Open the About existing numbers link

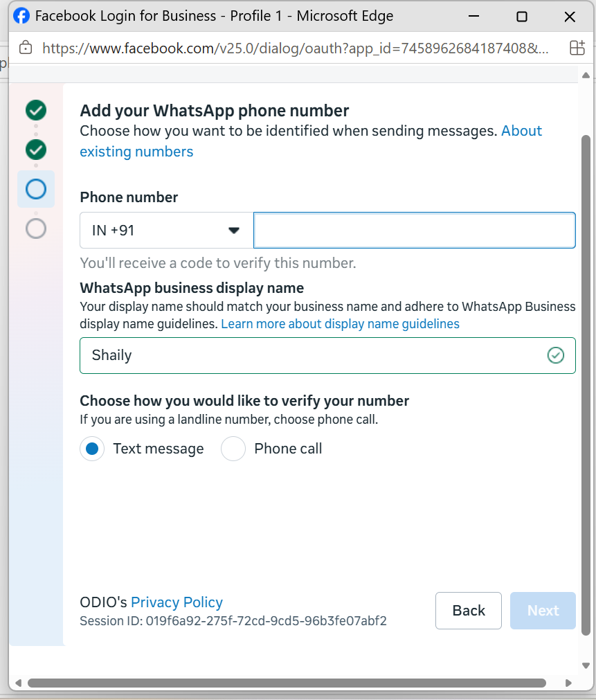[x=311, y=141]
